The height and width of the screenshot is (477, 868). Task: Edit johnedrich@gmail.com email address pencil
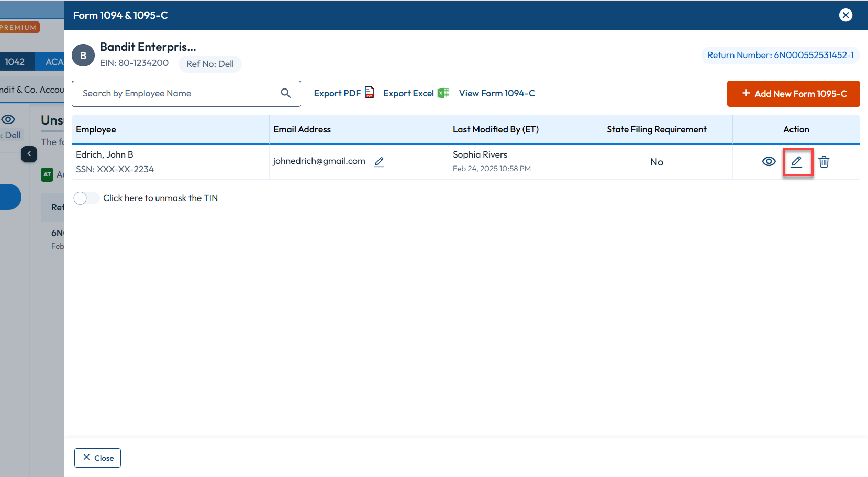pyautogui.click(x=380, y=162)
